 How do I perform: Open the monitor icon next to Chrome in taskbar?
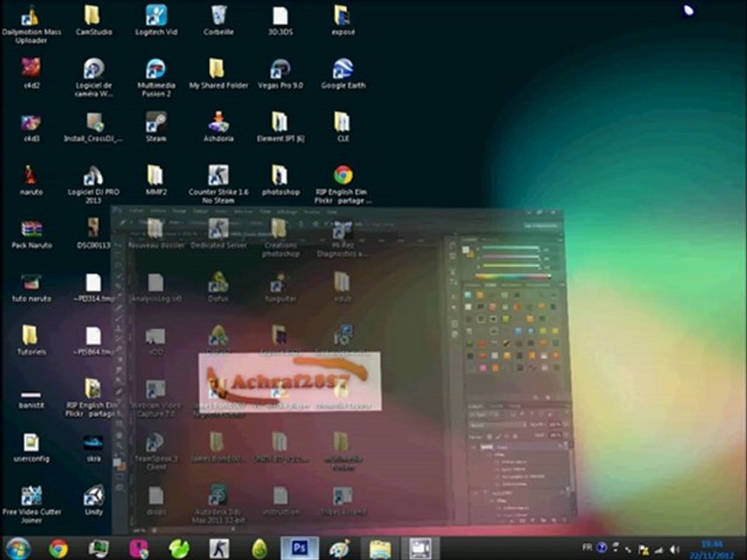click(98, 548)
